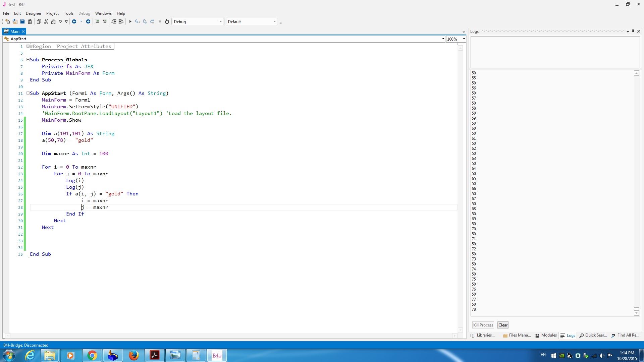
Task: Click the Save icon in toolbar
Action: click(x=22, y=21)
